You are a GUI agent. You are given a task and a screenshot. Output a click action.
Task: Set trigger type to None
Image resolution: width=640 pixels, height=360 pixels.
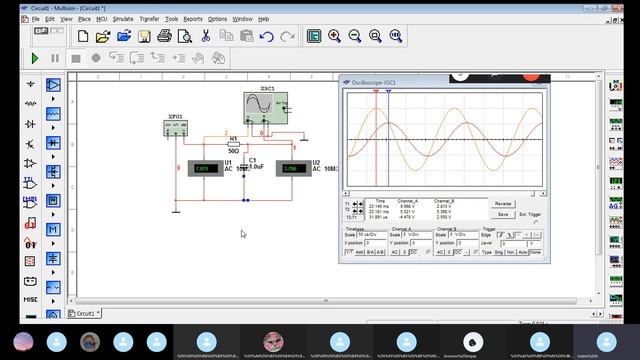click(535, 253)
